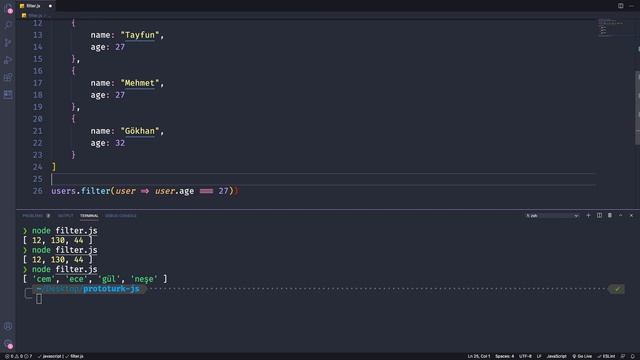Screen dimensions: 640x360
Task: Open the Search view icon
Action: point(8,25)
